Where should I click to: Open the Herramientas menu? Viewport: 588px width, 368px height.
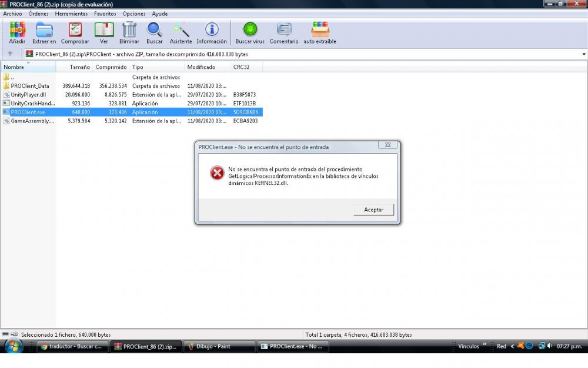coord(71,14)
